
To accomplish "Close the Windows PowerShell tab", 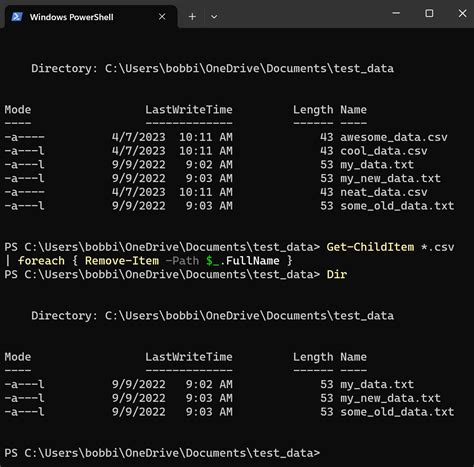I will pos(162,17).
